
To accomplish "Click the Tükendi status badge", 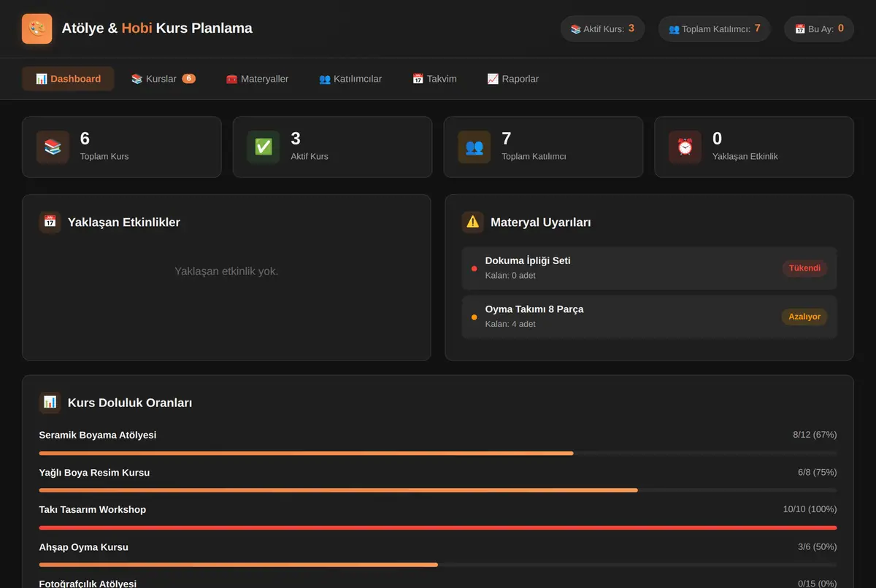I will pyautogui.click(x=804, y=268).
